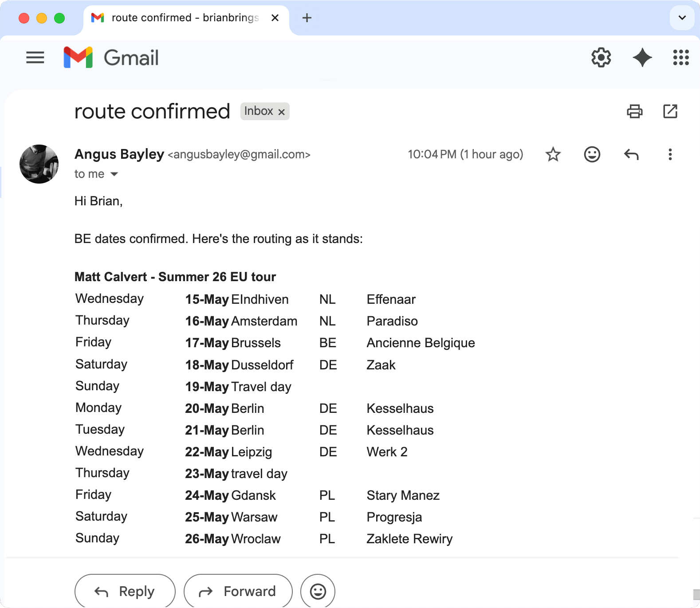Print the route confirmed email

(x=635, y=111)
